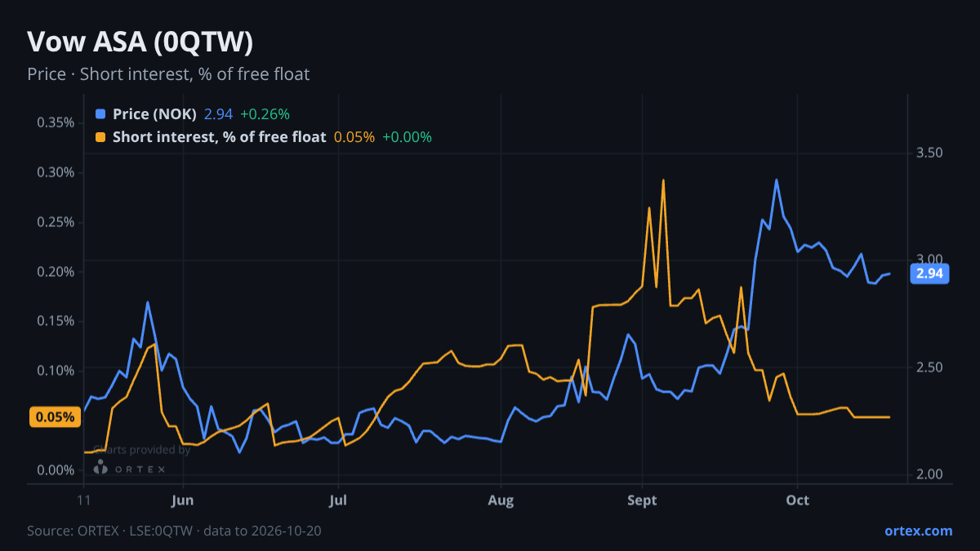Click the 0.25% left axis label
This screenshot has height=551, width=980.
(56, 222)
